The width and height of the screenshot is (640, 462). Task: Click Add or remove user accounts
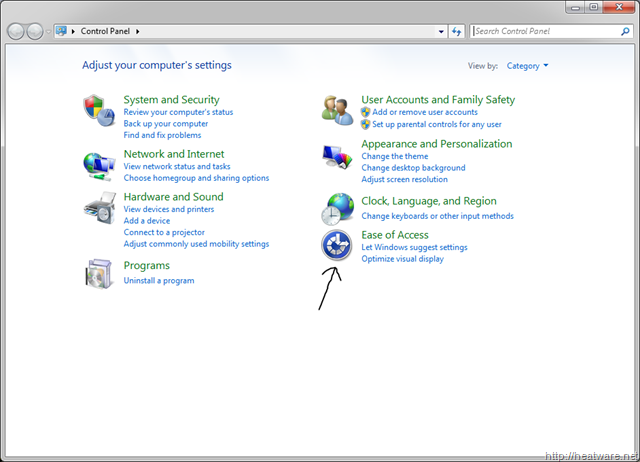(x=424, y=112)
